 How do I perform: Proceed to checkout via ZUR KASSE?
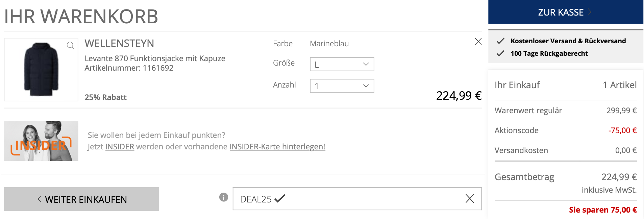(x=560, y=12)
